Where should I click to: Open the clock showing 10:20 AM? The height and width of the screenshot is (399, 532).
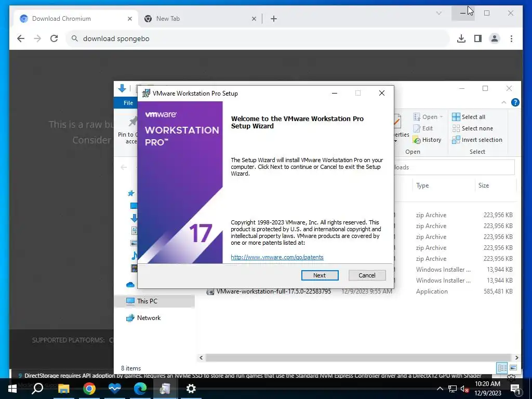coord(487,389)
